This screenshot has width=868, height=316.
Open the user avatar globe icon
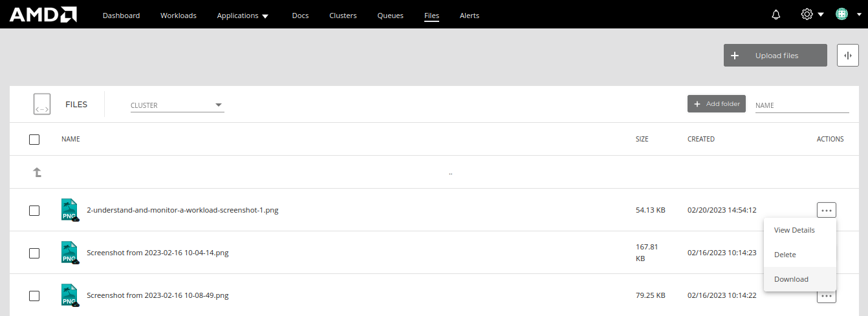841,14
